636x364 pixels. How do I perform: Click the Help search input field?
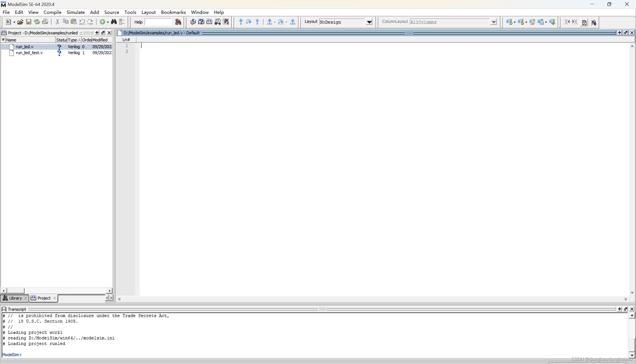pos(158,22)
